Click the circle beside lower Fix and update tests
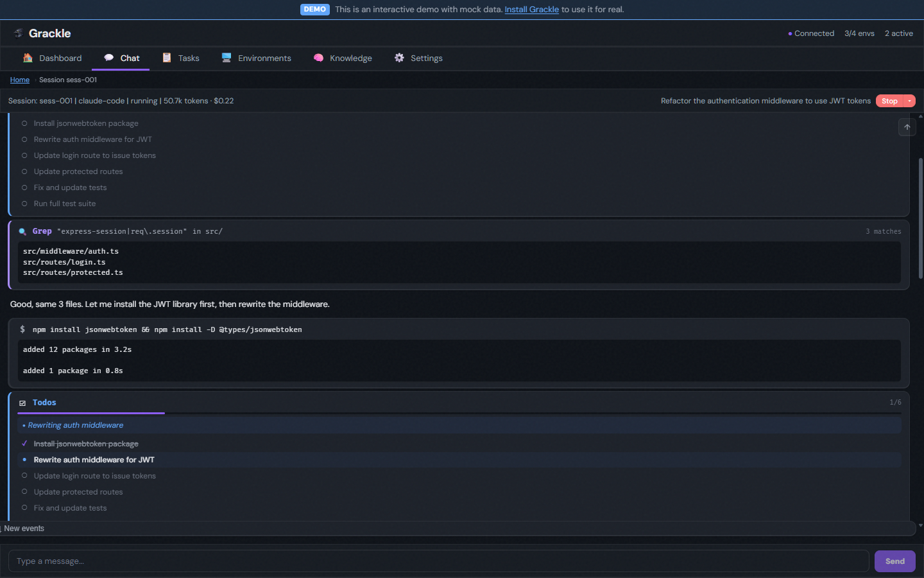The image size is (924, 578). [24, 508]
